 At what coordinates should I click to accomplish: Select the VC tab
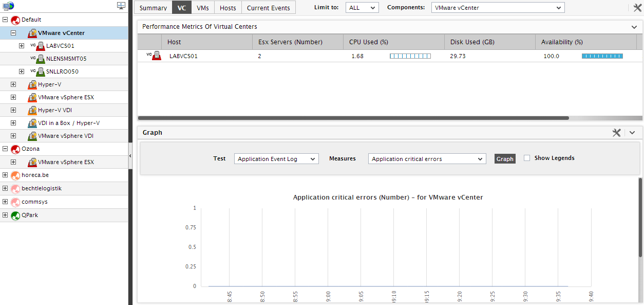[182, 8]
